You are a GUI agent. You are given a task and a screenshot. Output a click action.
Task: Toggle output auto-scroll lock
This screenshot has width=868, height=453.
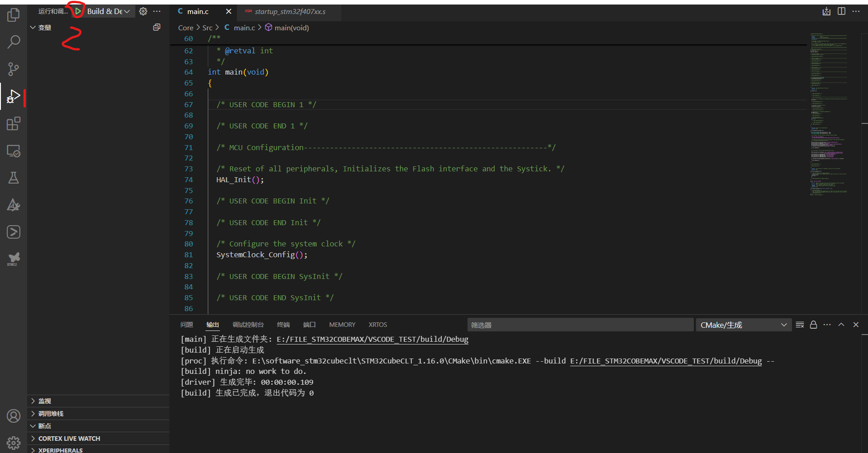[x=813, y=325]
